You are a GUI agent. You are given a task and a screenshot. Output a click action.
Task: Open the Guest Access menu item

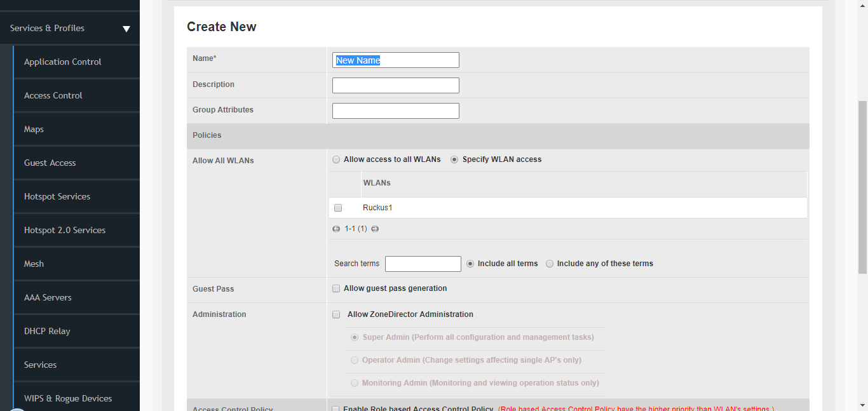pos(50,163)
